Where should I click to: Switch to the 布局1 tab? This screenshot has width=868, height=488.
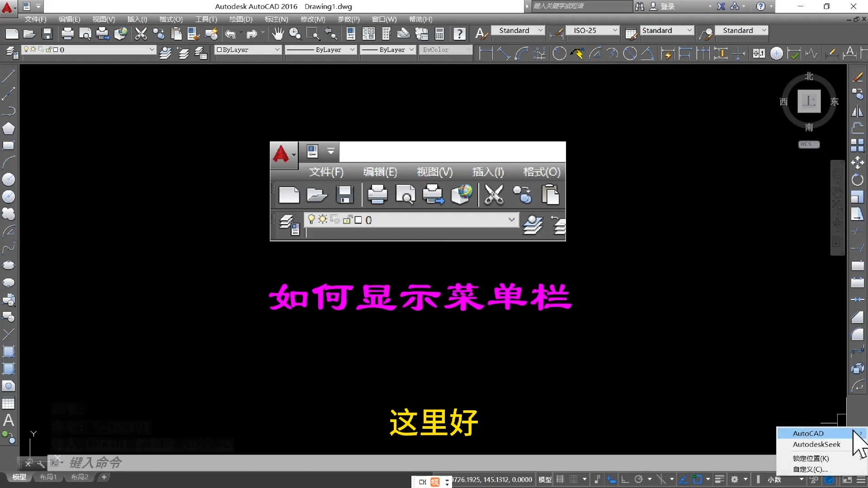(47, 477)
